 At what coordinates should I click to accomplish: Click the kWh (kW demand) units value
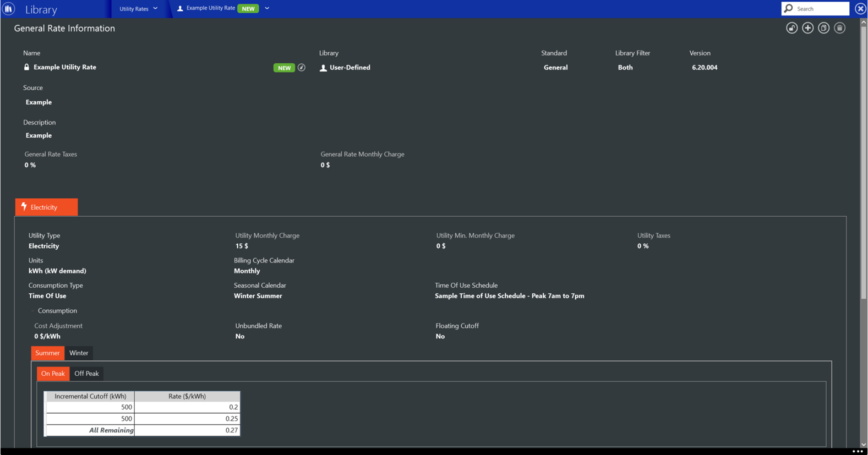(x=57, y=271)
